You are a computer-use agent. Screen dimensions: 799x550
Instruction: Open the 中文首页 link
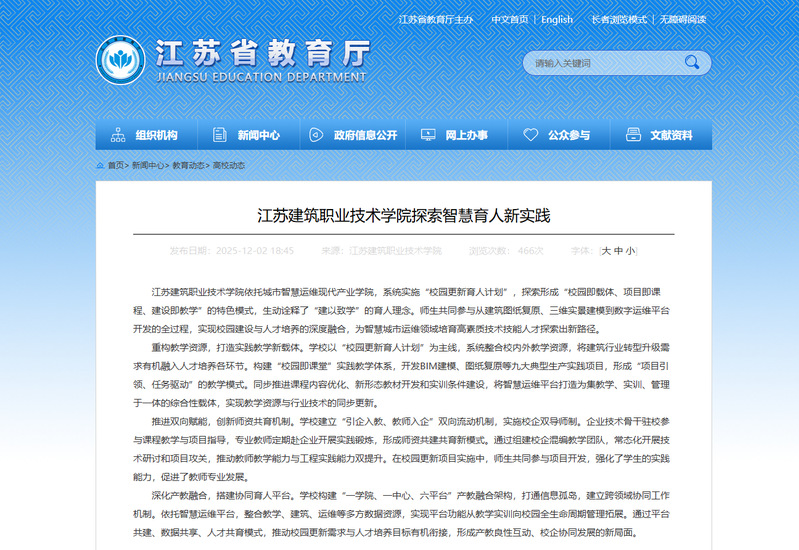(x=510, y=19)
